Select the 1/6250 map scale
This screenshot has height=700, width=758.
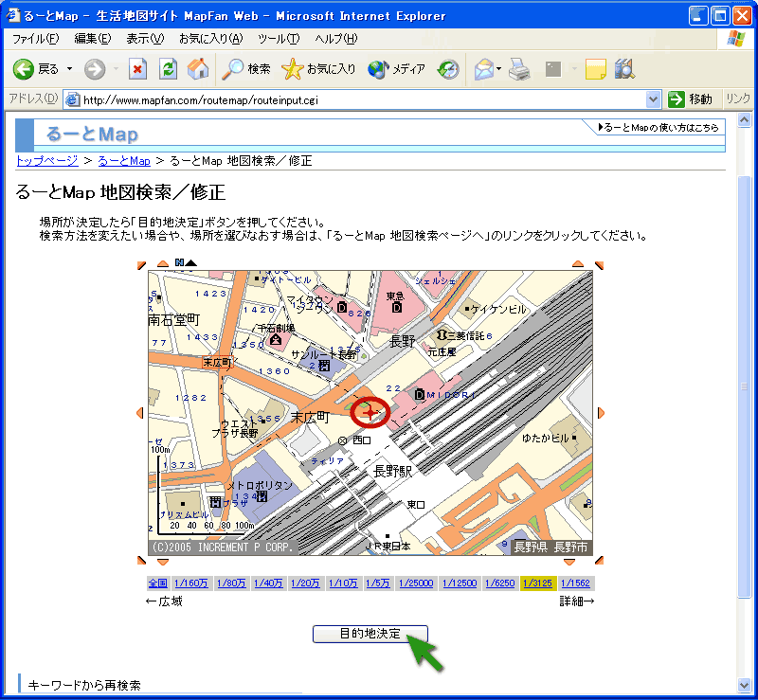click(500, 583)
